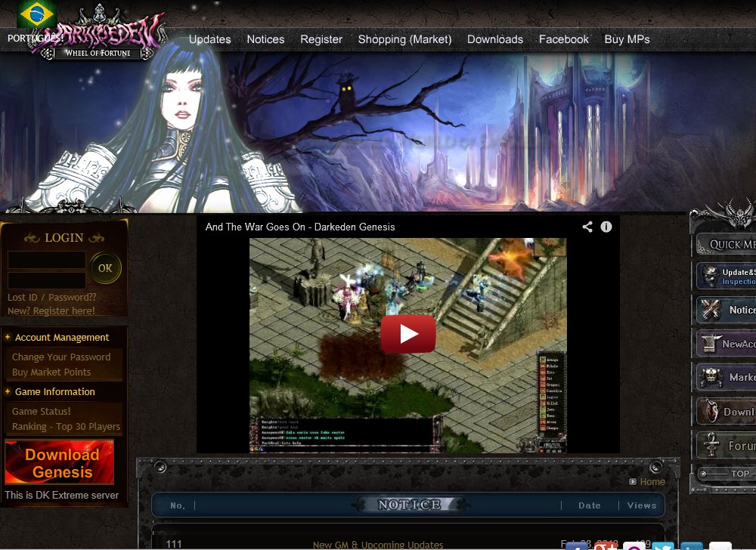756x550 pixels.
Task: Open the Lost ID / Password?? link
Action: pos(51,298)
